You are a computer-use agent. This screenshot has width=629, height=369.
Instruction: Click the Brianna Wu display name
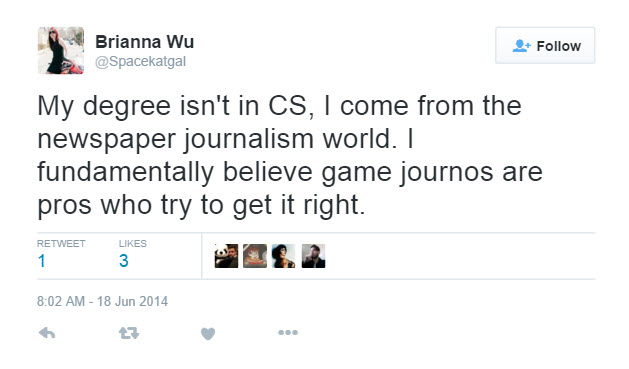point(144,42)
